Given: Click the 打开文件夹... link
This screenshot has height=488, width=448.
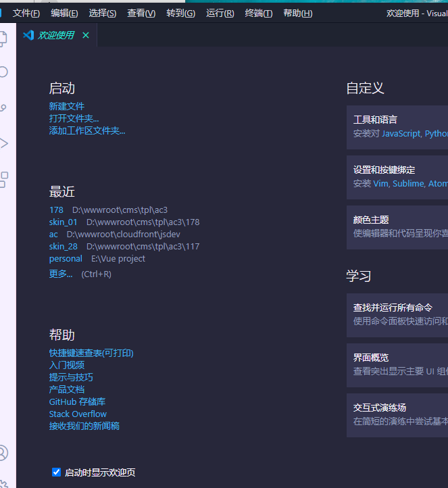Looking at the screenshot, I should coord(74,118).
